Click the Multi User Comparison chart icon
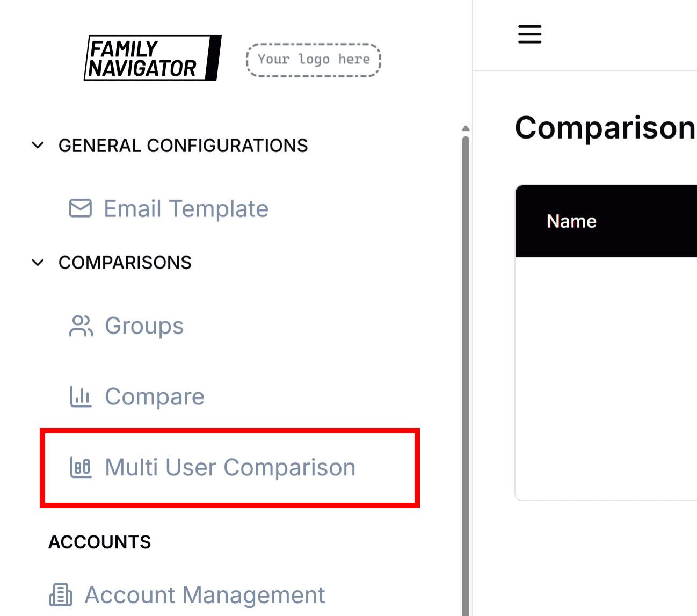The width and height of the screenshot is (697, 616). point(81,467)
